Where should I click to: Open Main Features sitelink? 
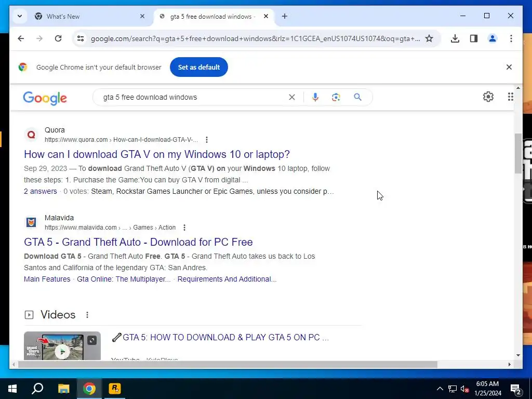[47, 279]
